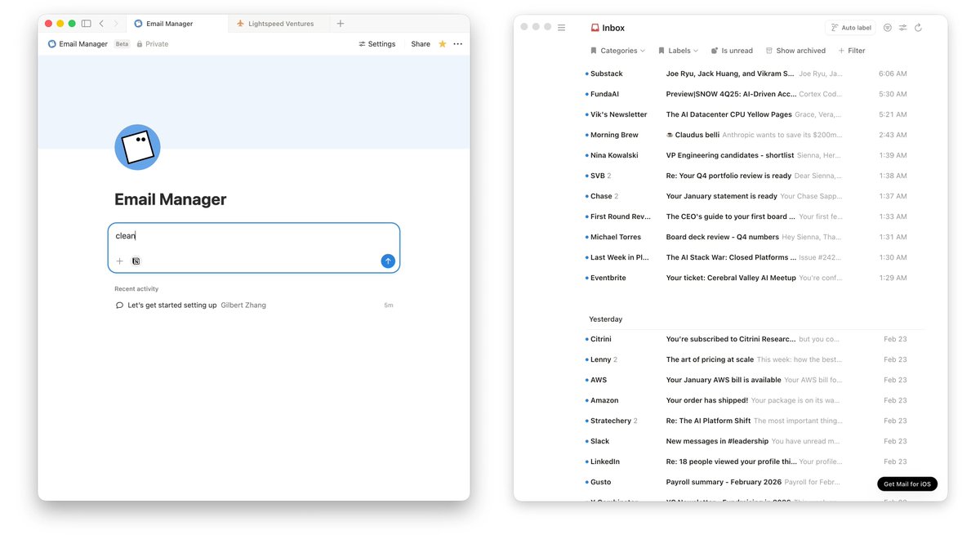Viewport: 980px width, 535px height.
Task: Open Nina Kowalski VP Engineering email
Action: coord(746,155)
